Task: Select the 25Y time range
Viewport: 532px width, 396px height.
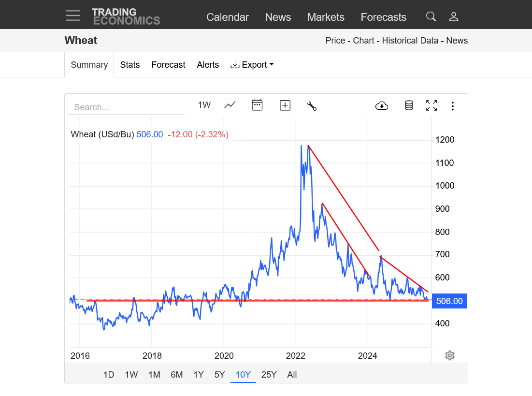Action: pyautogui.click(x=269, y=375)
